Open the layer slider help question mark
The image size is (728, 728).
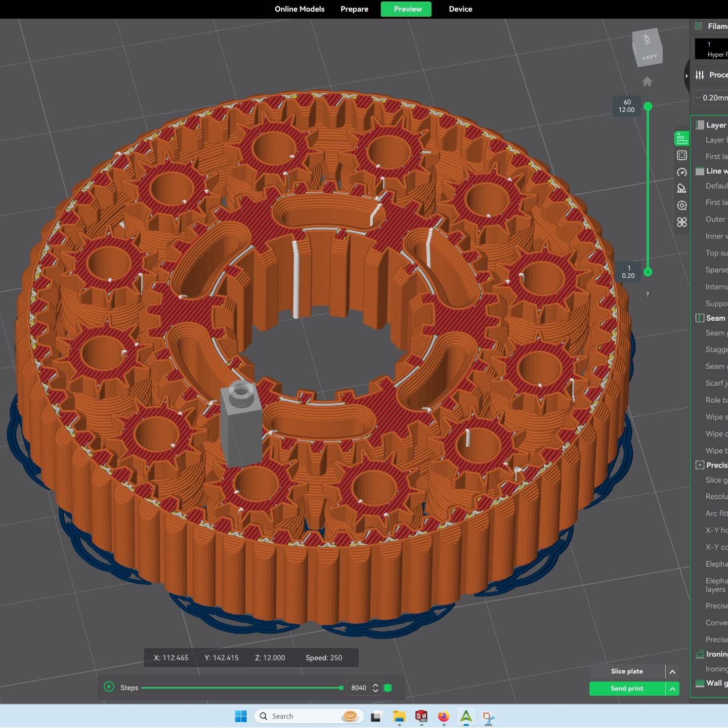pyautogui.click(x=647, y=294)
